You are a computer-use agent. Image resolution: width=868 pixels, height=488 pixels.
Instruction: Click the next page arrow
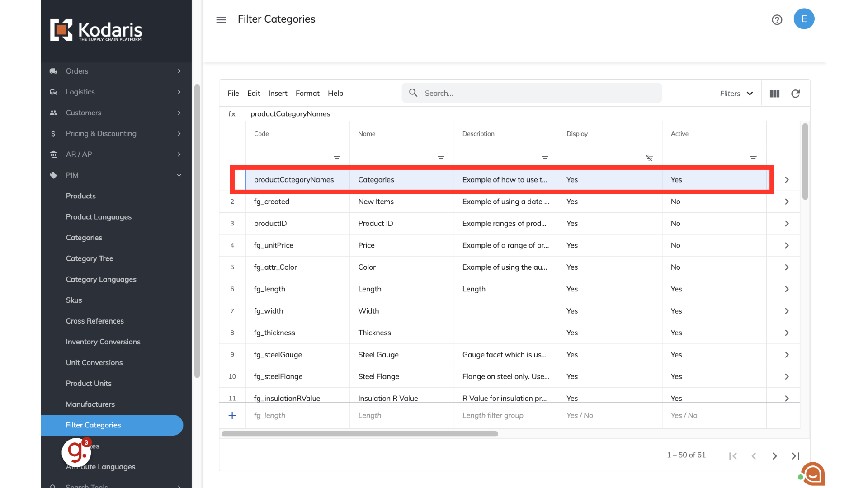[x=774, y=456]
